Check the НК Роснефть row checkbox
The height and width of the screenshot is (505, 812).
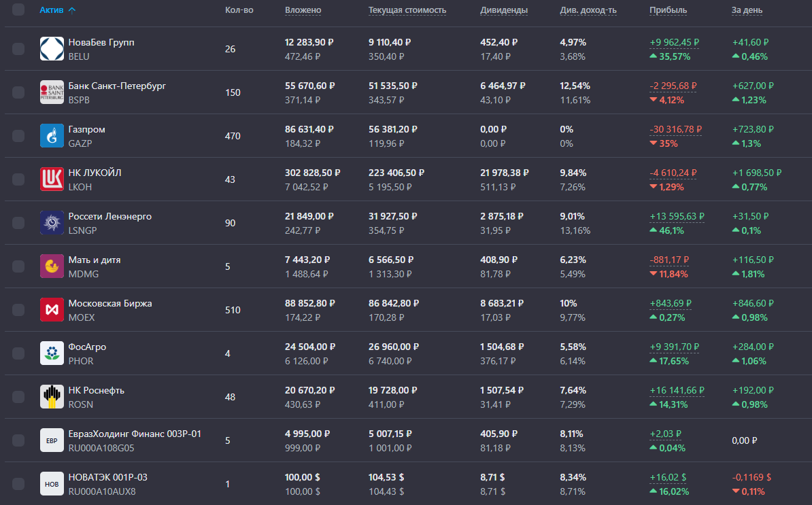pos(18,396)
